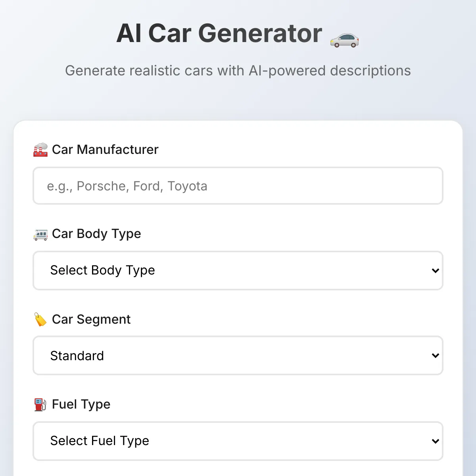Click the Fuel Type dropdown chevron arrow
The image size is (476, 476).
click(x=435, y=441)
